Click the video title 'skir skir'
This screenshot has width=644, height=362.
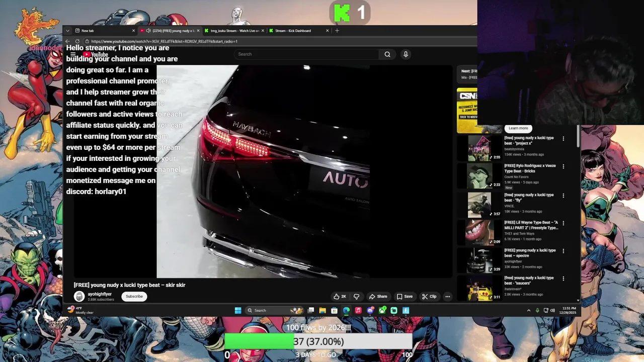coord(130,285)
